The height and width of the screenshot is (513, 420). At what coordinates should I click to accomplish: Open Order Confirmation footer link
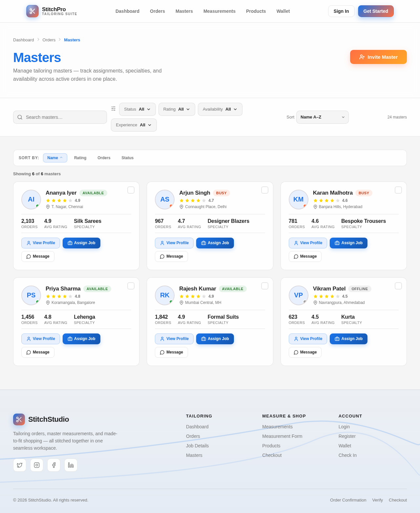(348, 500)
